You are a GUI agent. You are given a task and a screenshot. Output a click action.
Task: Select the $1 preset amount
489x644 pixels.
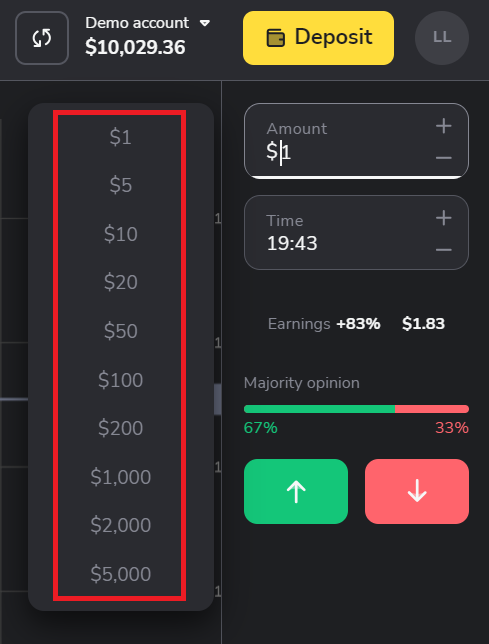pyautogui.click(x=120, y=137)
